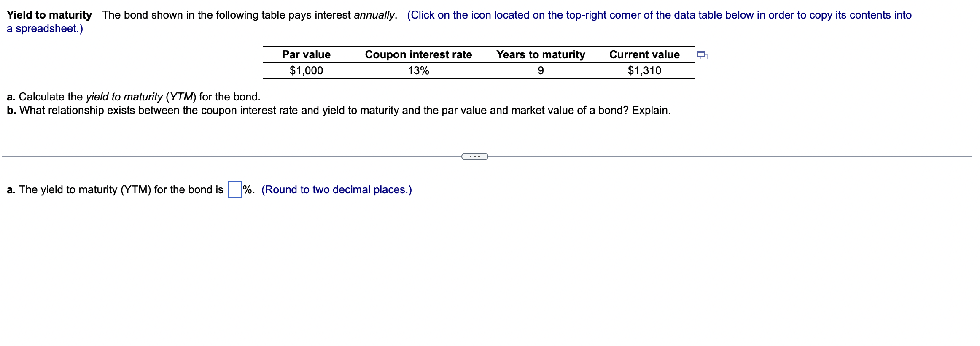980x346 pixels.
Task: Click the Coupon interest rate header
Action: [418, 54]
